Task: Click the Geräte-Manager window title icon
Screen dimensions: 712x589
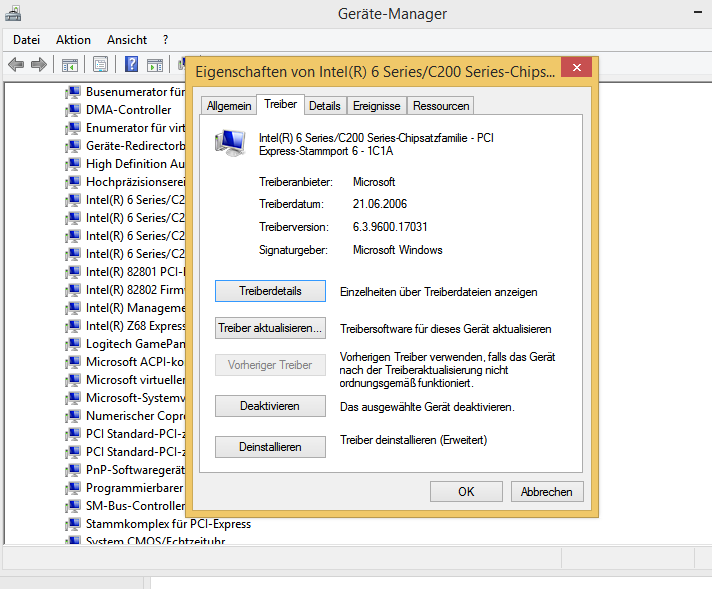Action: [x=13, y=13]
